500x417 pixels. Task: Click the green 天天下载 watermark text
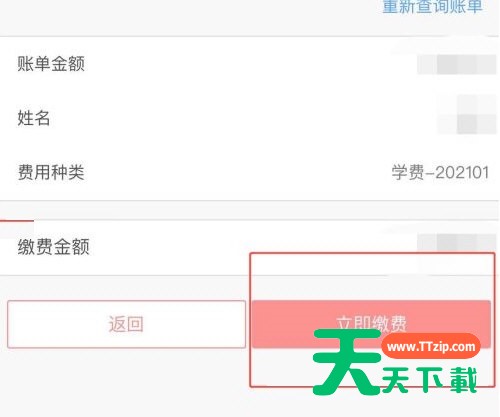click(x=430, y=380)
